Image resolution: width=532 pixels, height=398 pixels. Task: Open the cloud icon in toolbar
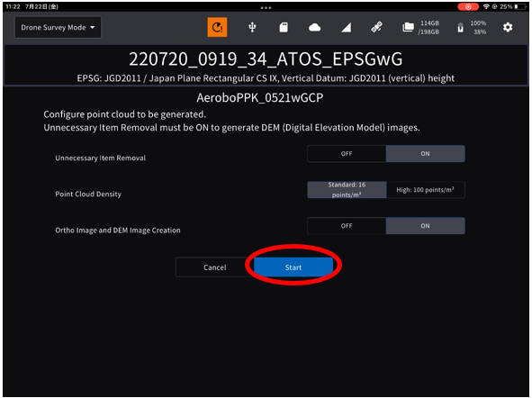[x=314, y=27]
